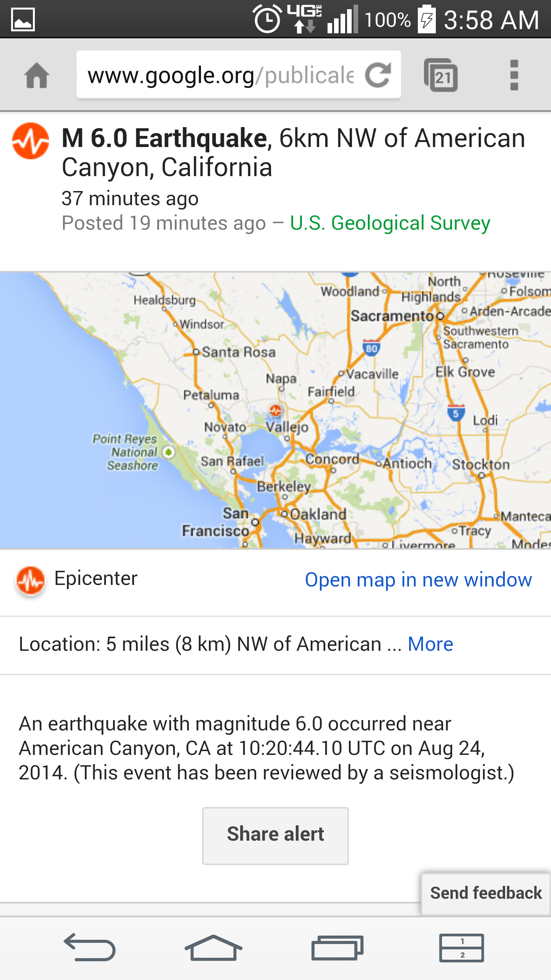The image size is (551, 980).
Task: Tap the M 6.0 Earthquake headline
Action: (x=165, y=138)
